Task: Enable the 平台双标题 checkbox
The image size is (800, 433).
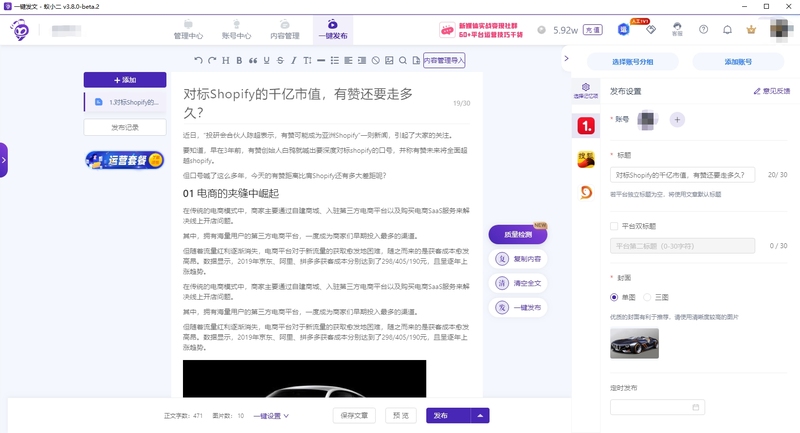Action: point(614,226)
